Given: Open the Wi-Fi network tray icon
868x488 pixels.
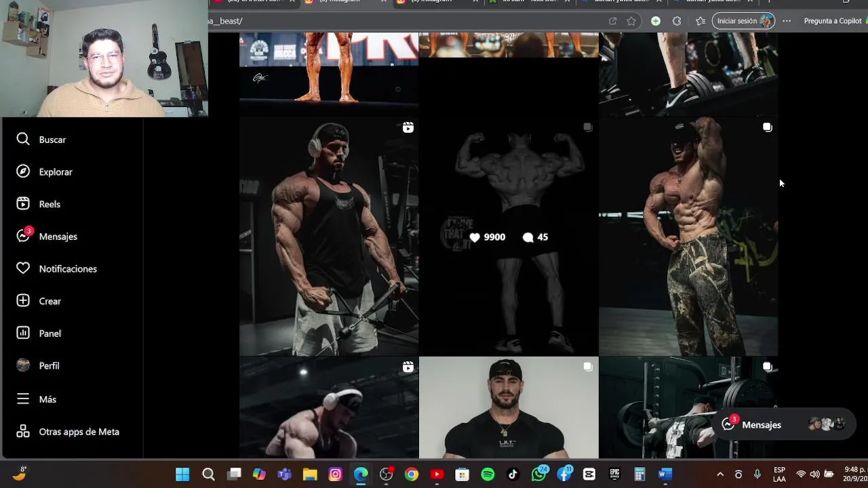Looking at the screenshot, I should coord(801,474).
